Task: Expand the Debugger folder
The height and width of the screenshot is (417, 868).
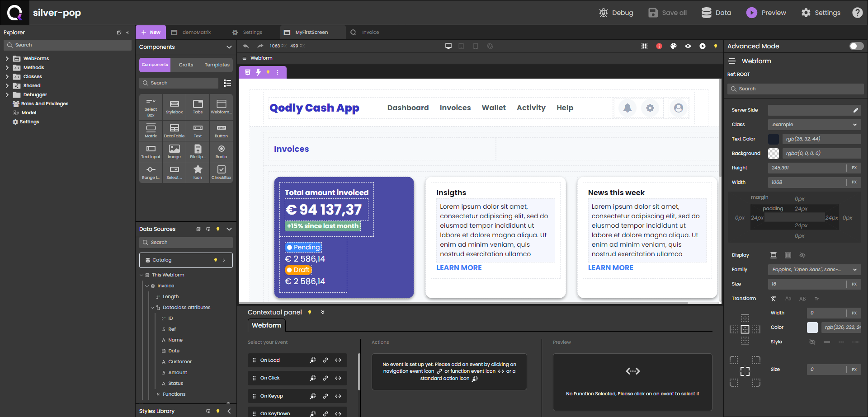Action: (x=7, y=95)
